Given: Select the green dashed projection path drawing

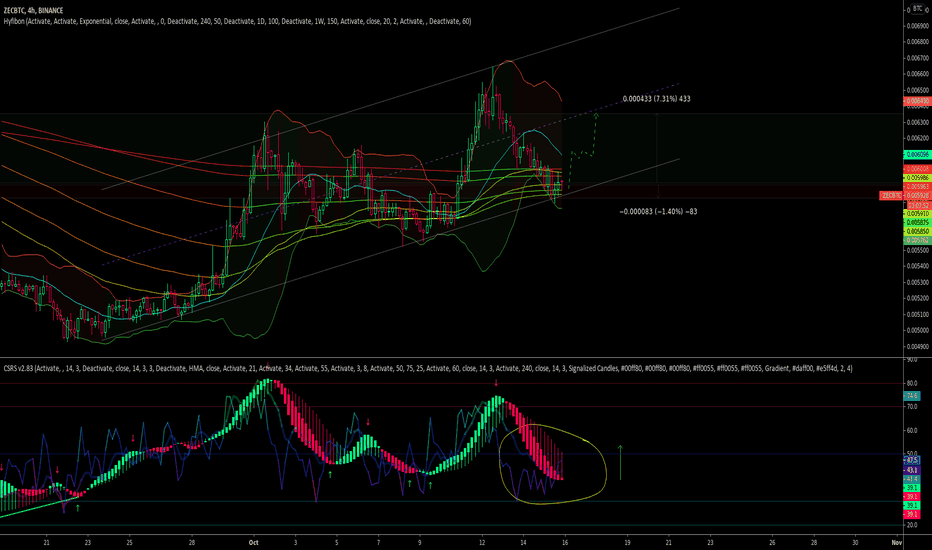Looking at the screenshot, I should (583, 150).
